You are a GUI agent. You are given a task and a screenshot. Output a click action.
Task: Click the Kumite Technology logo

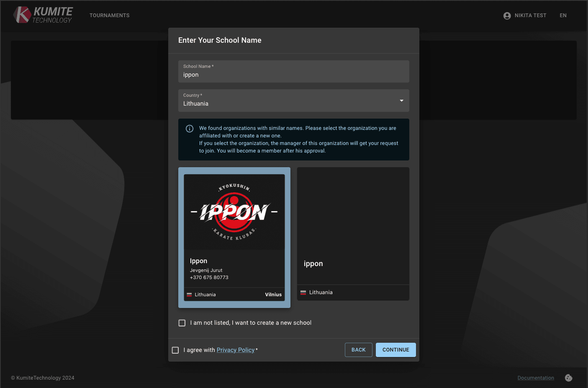click(x=43, y=15)
